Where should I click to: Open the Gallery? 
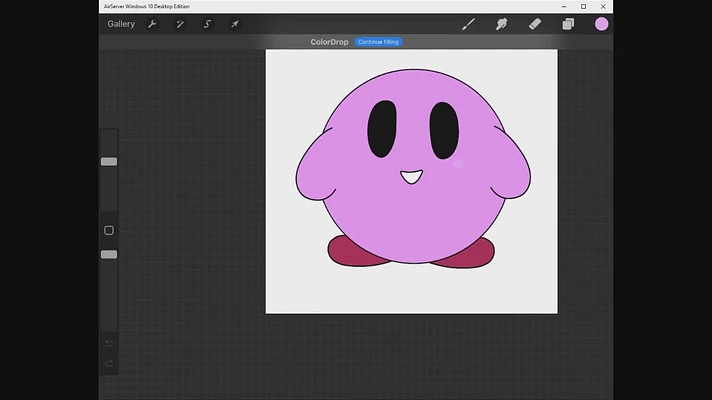[x=121, y=24]
